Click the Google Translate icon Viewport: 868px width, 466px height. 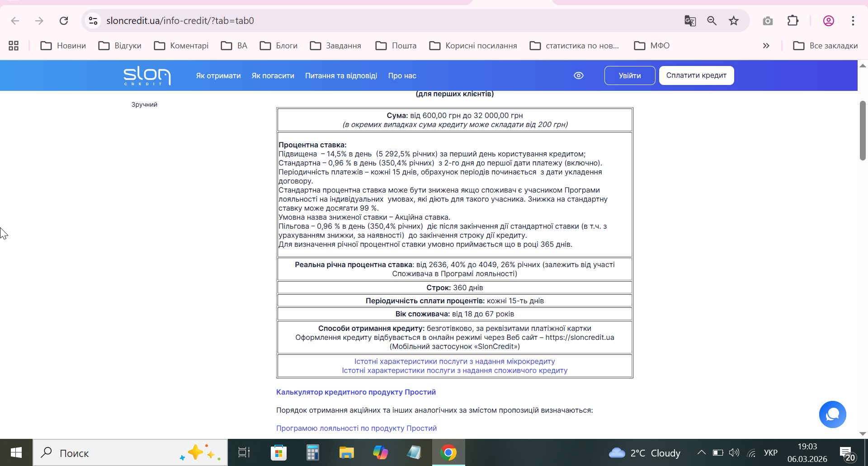[690, 21]
